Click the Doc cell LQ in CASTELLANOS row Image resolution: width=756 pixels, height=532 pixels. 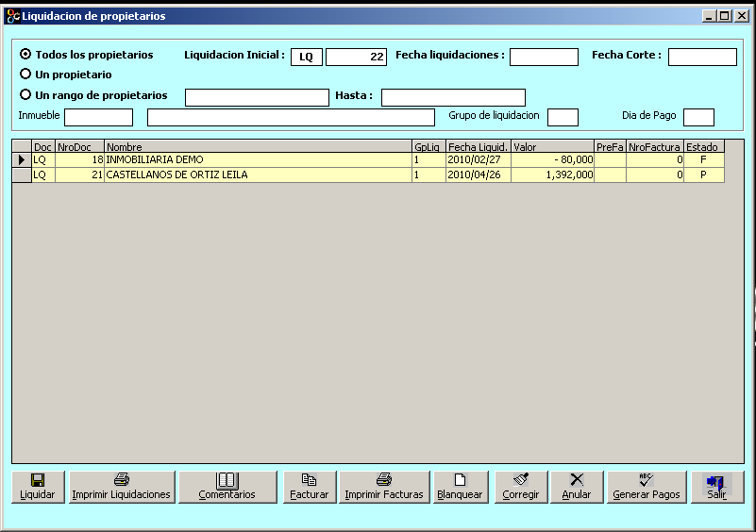click(x=43, y=175)
